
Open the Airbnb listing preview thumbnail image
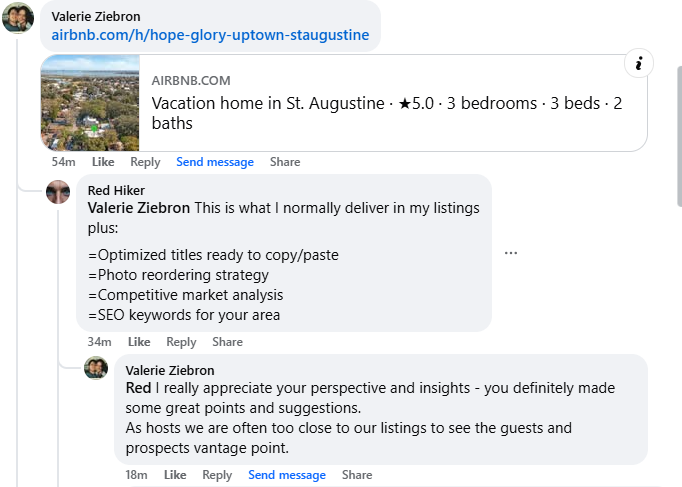pos(90,102)
